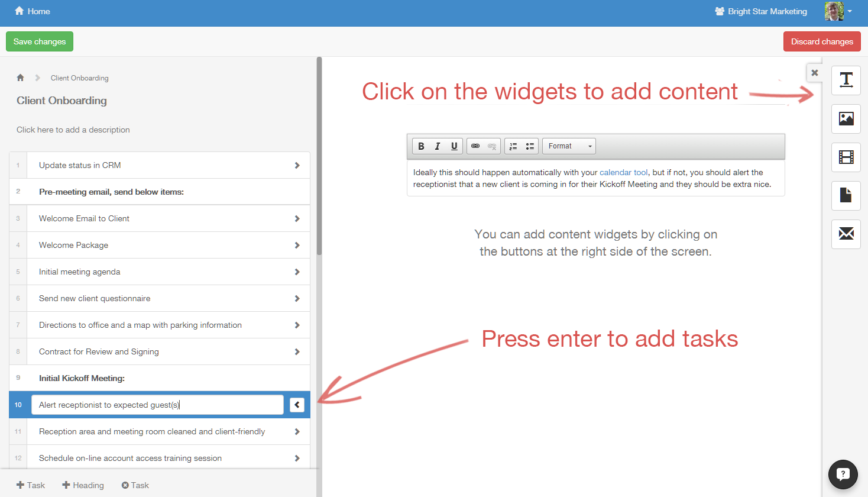Toggle bold formatting in editor
The image size is (868, 497).
pos(421,146)
